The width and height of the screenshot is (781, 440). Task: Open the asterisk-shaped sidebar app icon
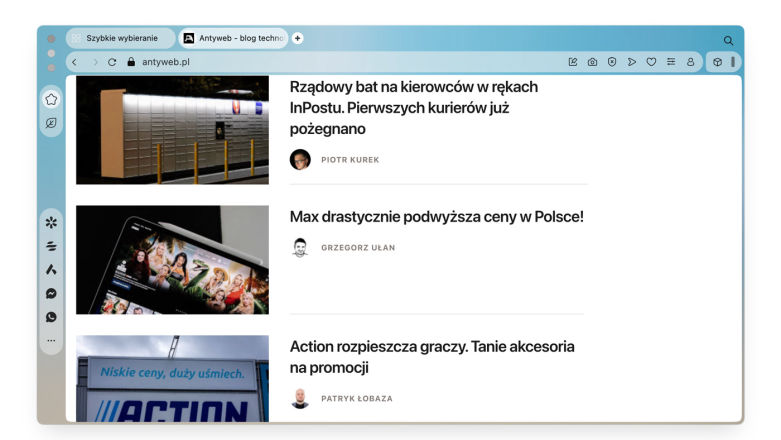pos(51,223)
